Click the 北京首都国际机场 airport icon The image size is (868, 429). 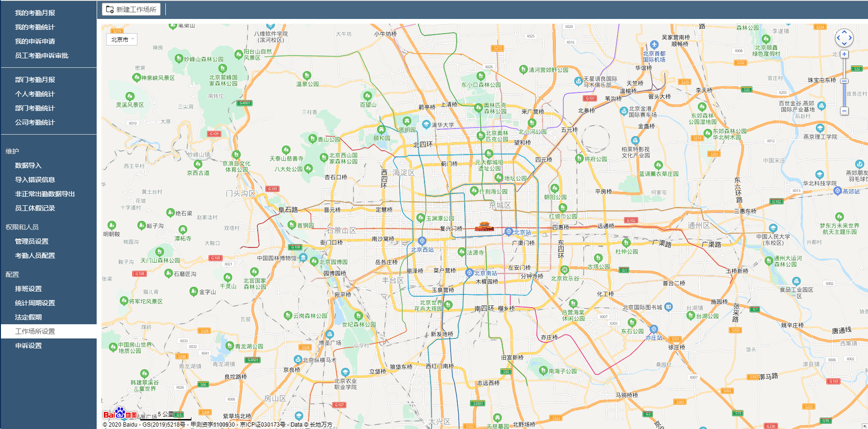654,45
